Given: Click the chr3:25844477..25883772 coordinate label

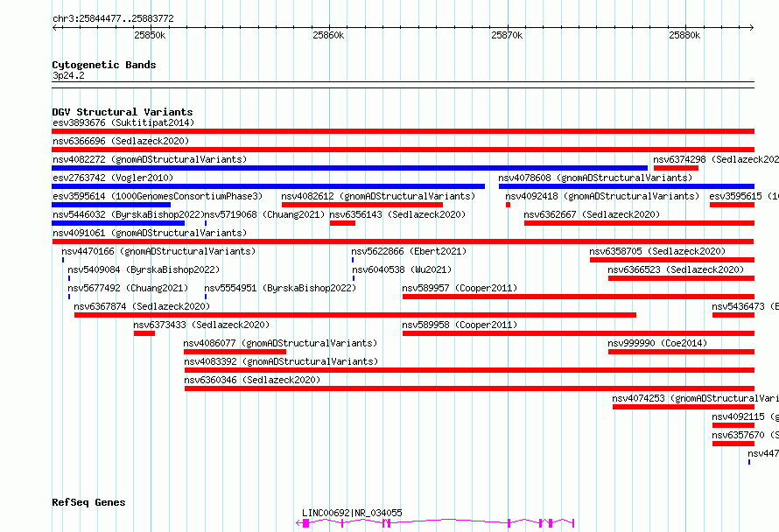Looking at the screenshot, I should click(113, 18).
